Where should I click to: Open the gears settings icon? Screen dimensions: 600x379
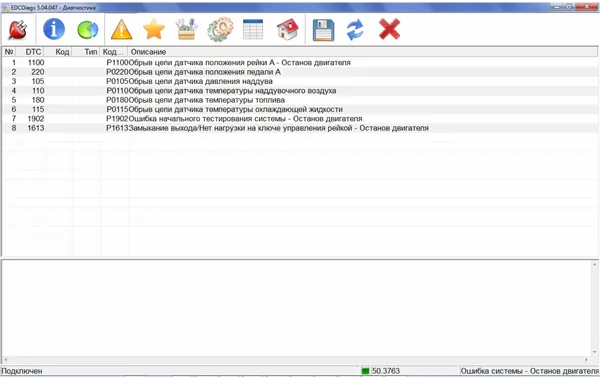click(220, 29)
